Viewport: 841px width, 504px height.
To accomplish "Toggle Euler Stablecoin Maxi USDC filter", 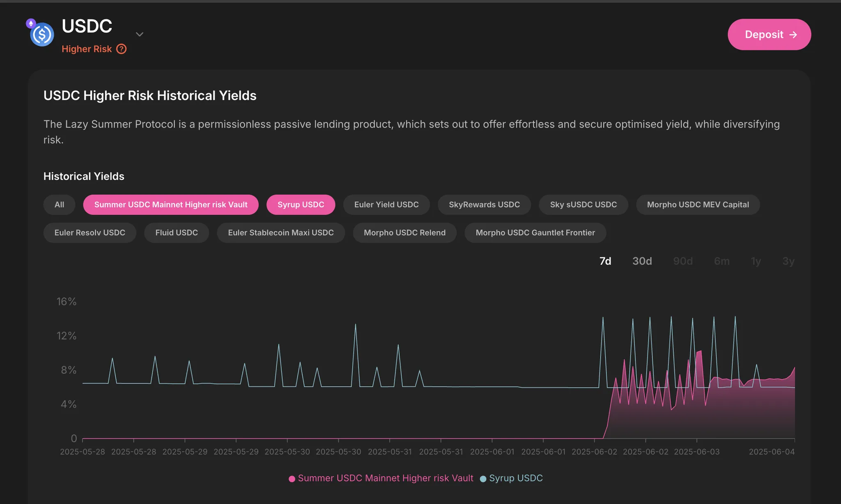I will (280, 233).
